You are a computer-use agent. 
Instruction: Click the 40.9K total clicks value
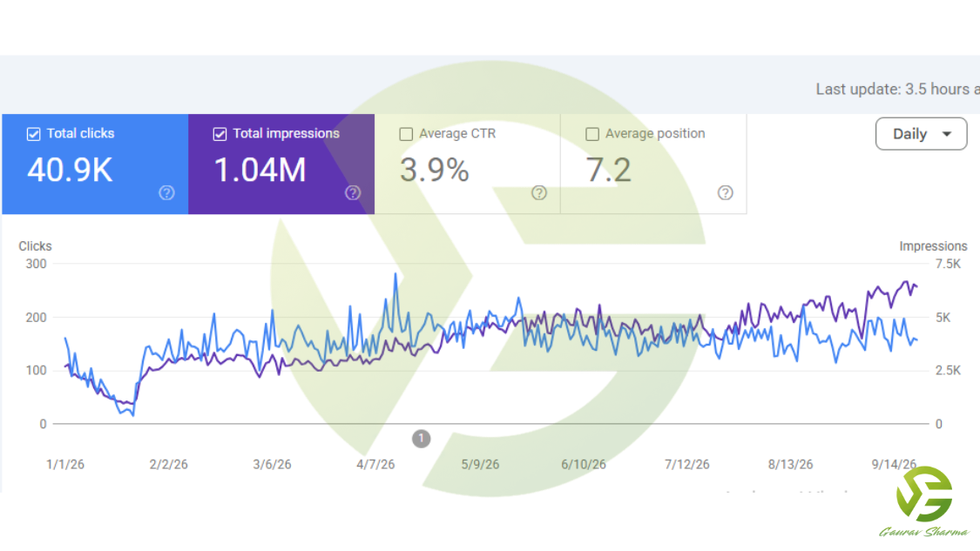[70, 170]
